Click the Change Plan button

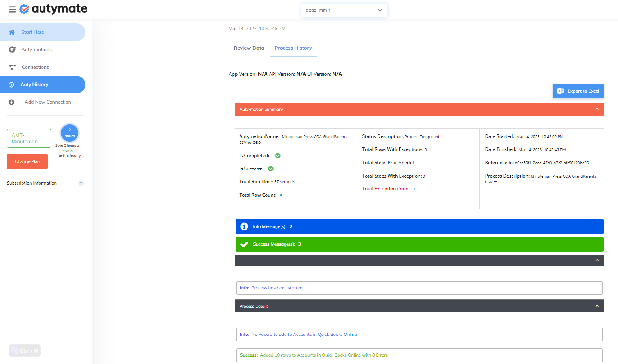27,161
